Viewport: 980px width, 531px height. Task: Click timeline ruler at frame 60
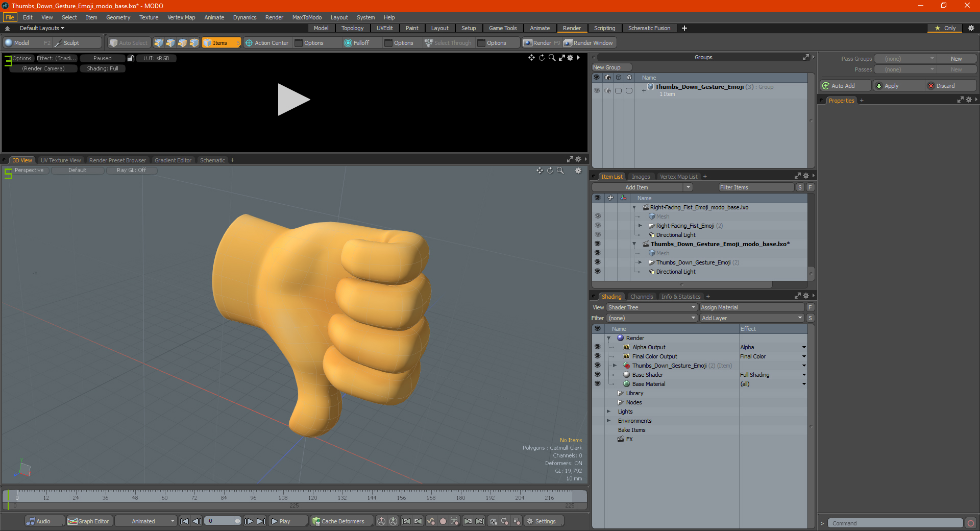164,496
